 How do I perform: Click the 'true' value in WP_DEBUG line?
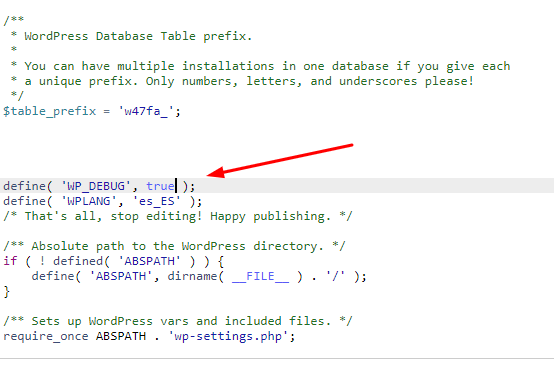(160, 186)
